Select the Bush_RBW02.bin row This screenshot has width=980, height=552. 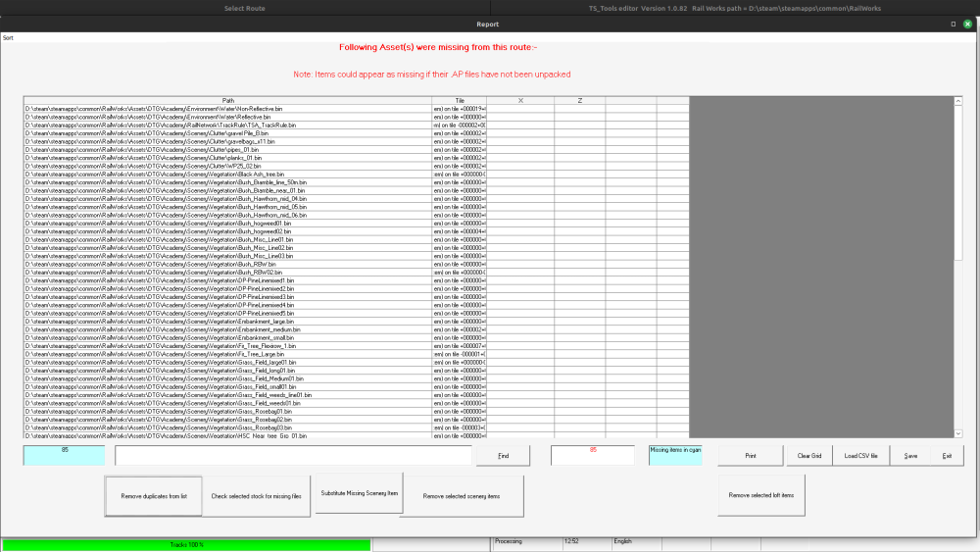point(357,273)
